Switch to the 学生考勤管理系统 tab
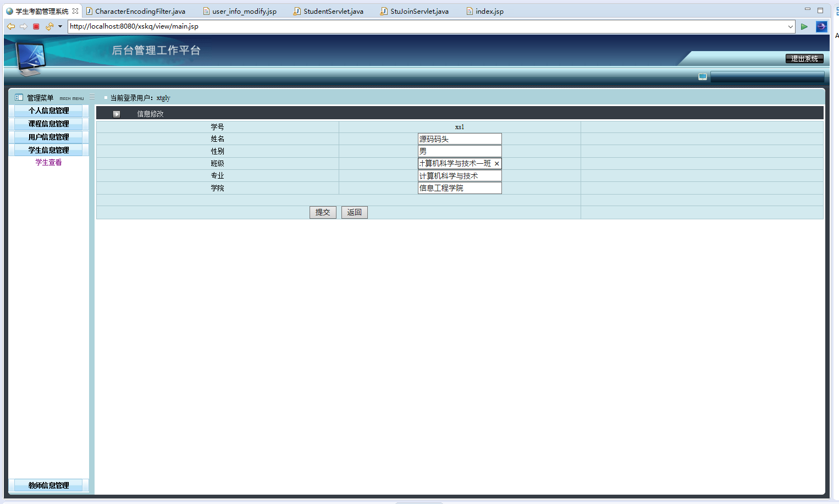839x504 pixels. tap(42, 11)
